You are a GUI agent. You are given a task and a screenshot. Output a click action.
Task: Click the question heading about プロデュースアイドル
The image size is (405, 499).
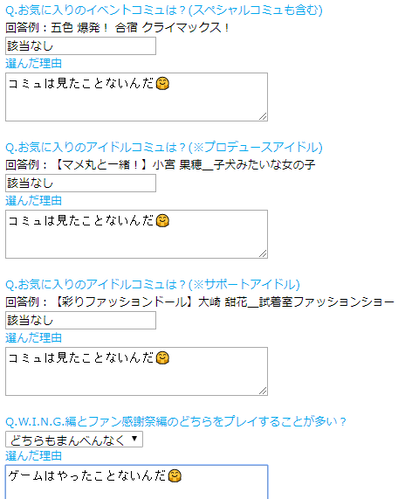point(164,148)
